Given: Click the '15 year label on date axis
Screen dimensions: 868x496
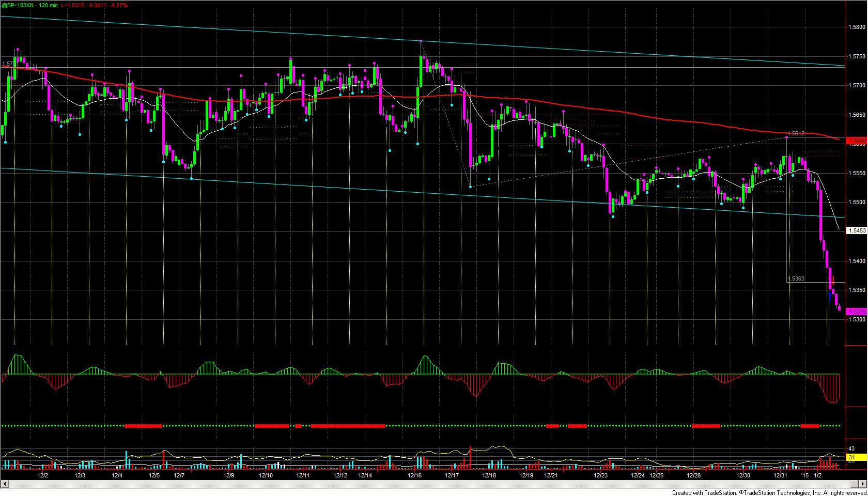Looking at the screenshot, I should [804, 475].
